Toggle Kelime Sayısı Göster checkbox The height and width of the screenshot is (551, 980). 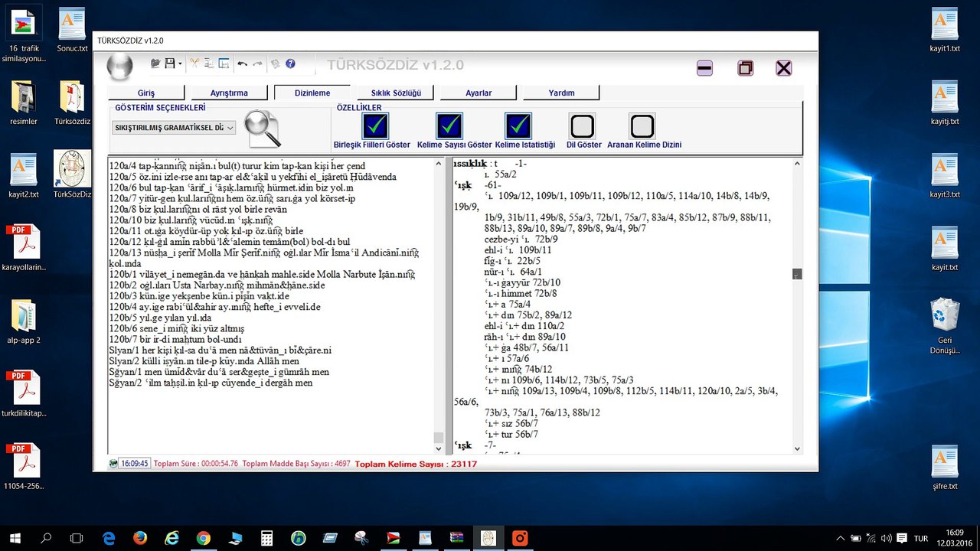coord(449,126)
